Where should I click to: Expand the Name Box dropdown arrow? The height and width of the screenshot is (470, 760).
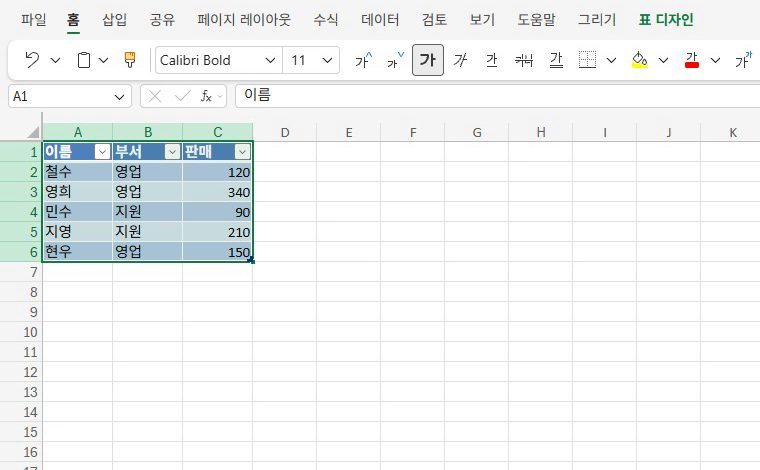pyautogui.click(x=119, y=97)
